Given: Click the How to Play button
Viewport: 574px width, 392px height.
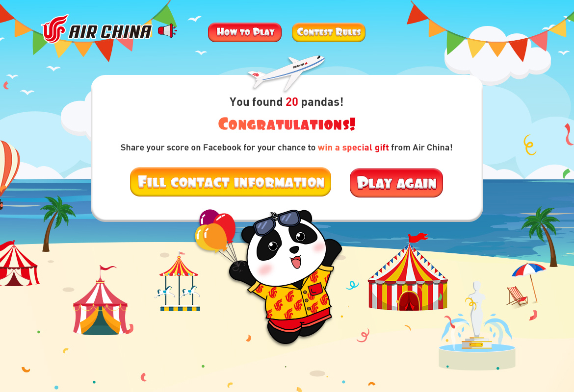Looking at the screenshot, I should tap(244, 32).
